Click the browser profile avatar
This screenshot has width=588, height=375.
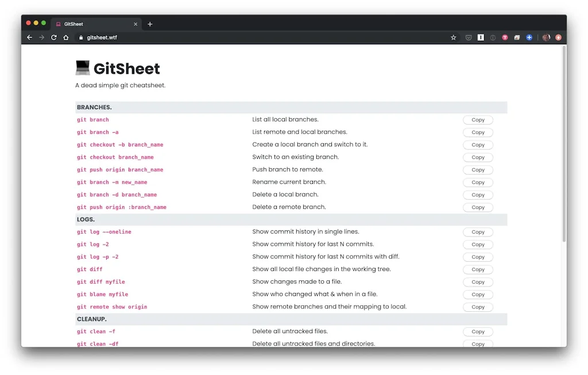click(x=546, y=37)
